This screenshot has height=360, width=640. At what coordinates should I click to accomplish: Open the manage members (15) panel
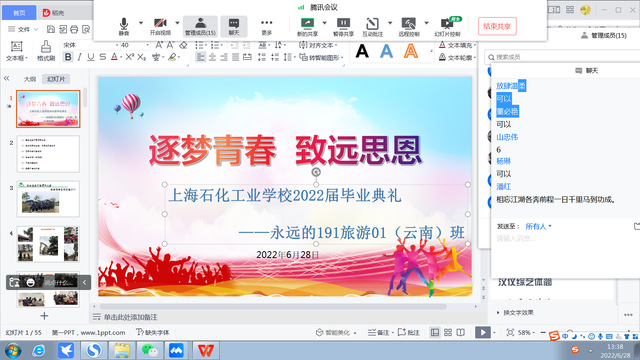click(x=200, y=27)
